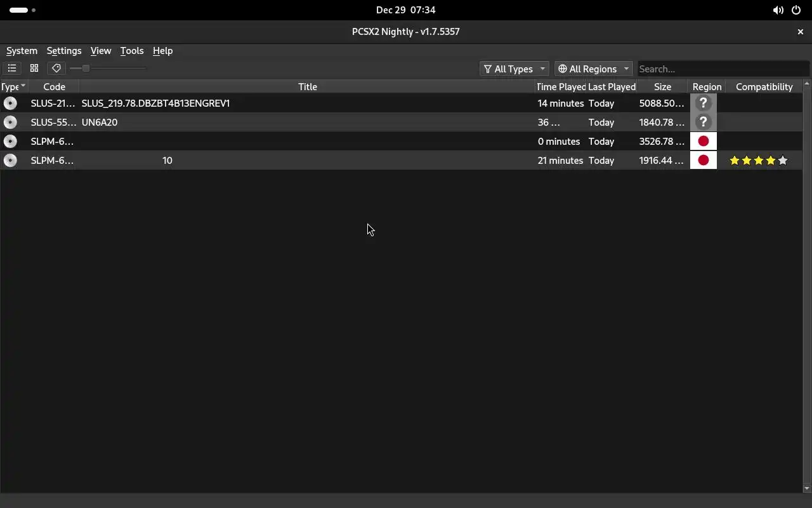Click disc icon of 3526.78 size row
This screenshot has width=812, height=508.
10,141
